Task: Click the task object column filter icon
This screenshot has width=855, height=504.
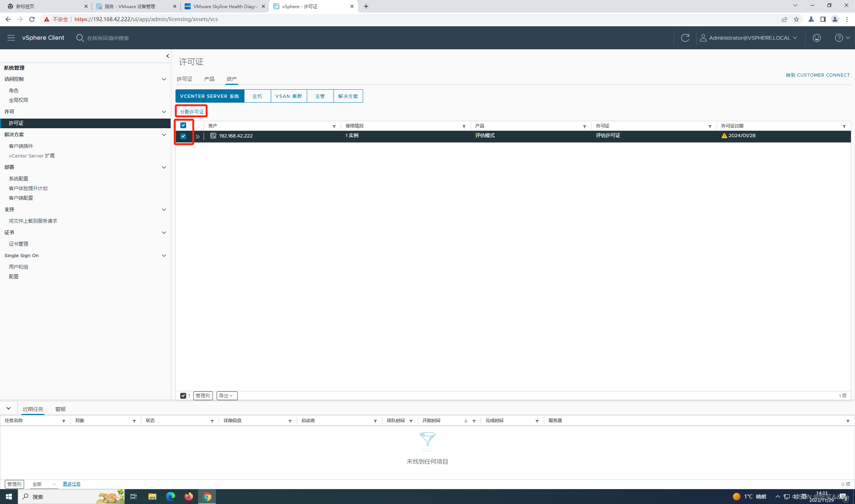Action: (x=134, y=421)
